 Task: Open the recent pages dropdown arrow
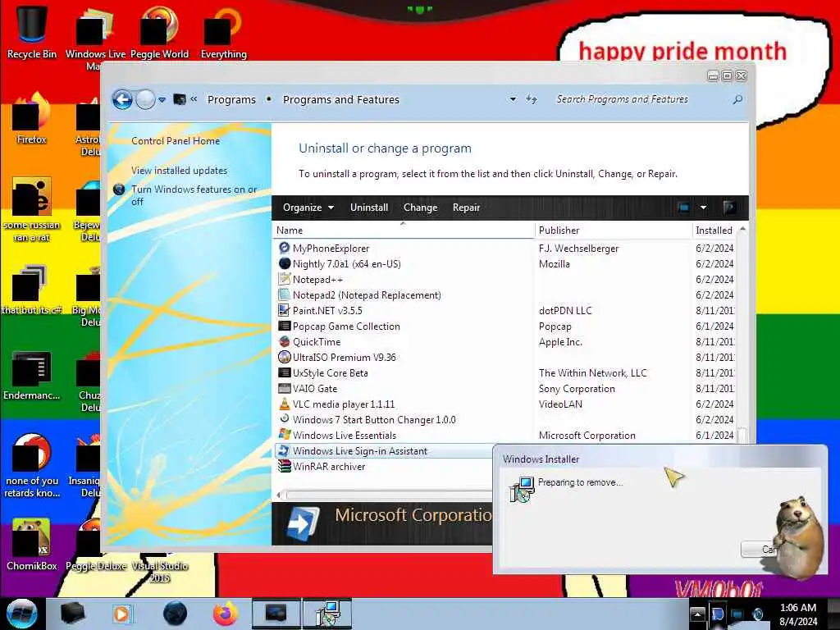pos(162,100)
